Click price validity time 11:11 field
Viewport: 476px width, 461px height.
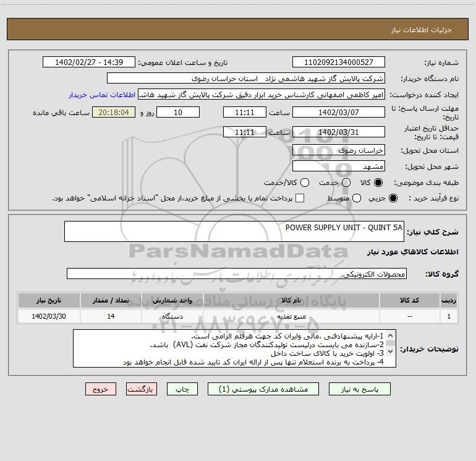click(245, 132)
